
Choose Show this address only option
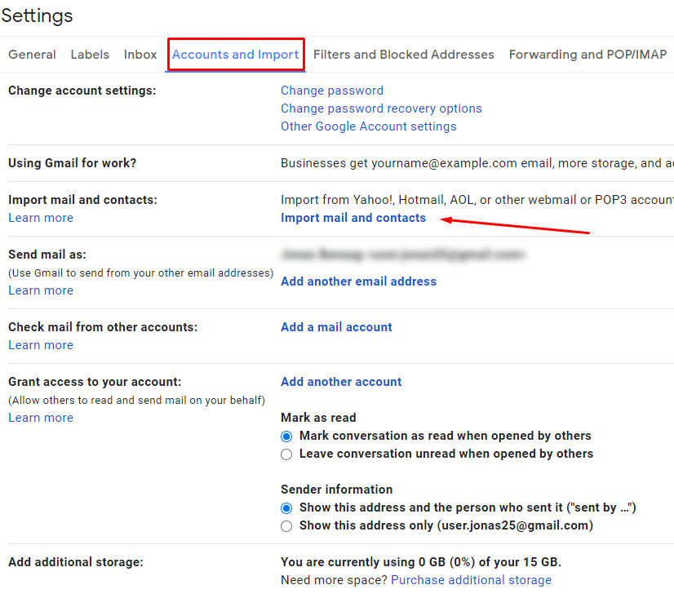click(x=286, y=526)
